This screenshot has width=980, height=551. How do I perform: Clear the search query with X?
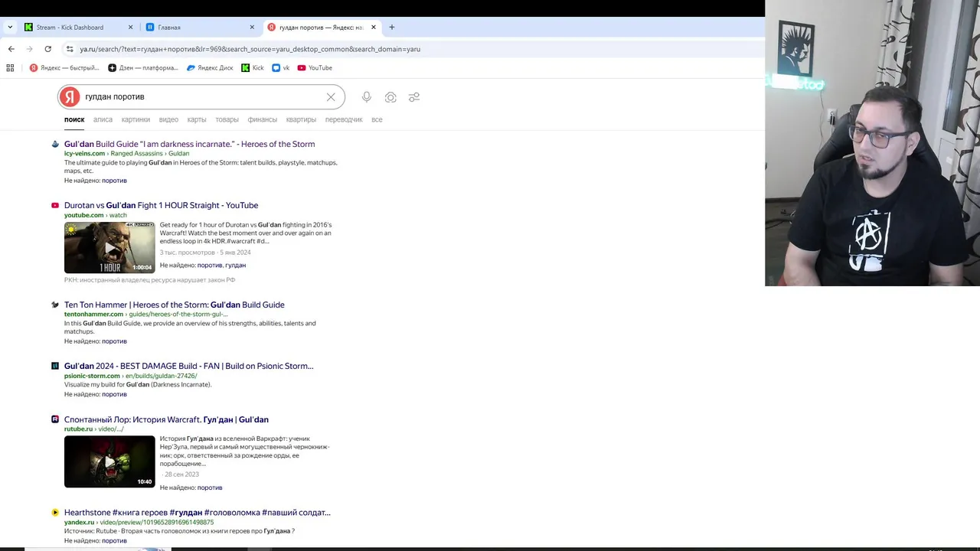[x=331, y=97]
